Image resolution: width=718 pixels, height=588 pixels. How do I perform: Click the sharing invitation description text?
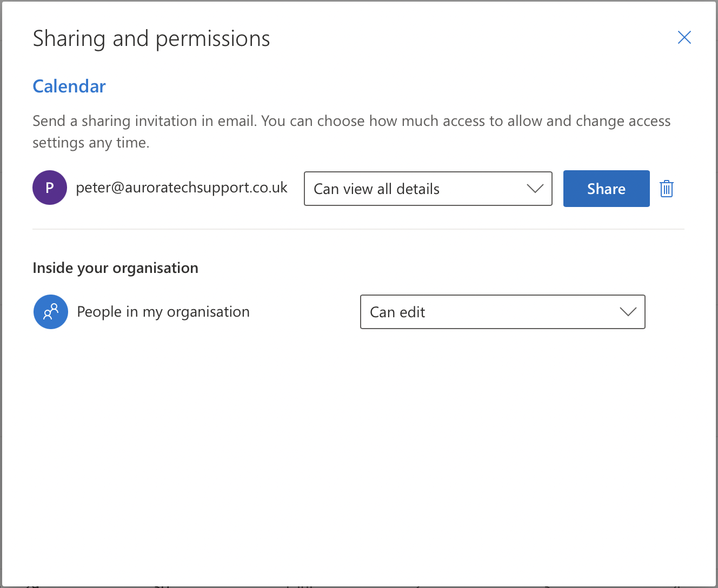[x=351, y=131]
